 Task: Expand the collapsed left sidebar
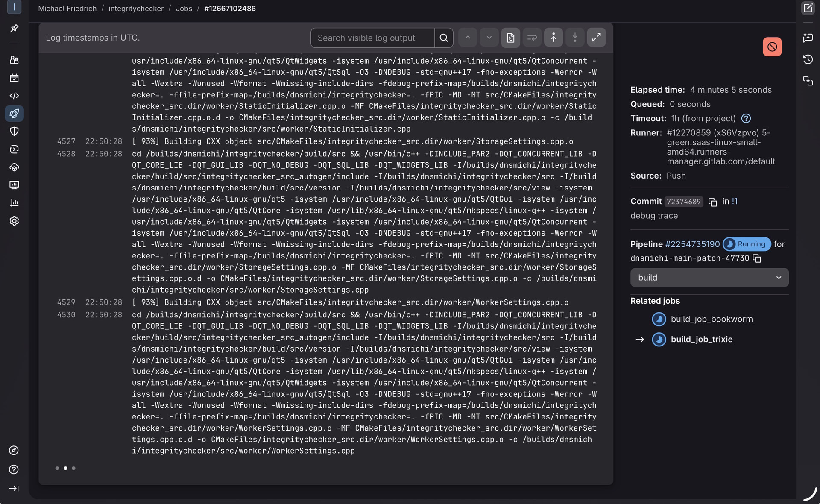[x=14, y=489]
